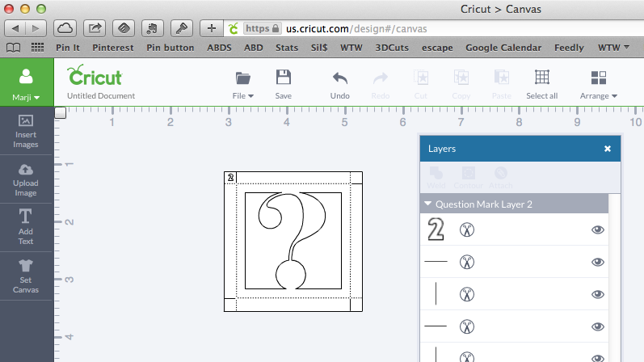Viewport: 644px width, 362px height.
Task: Select all objects on canvas
Action: [x=541, y=84]
